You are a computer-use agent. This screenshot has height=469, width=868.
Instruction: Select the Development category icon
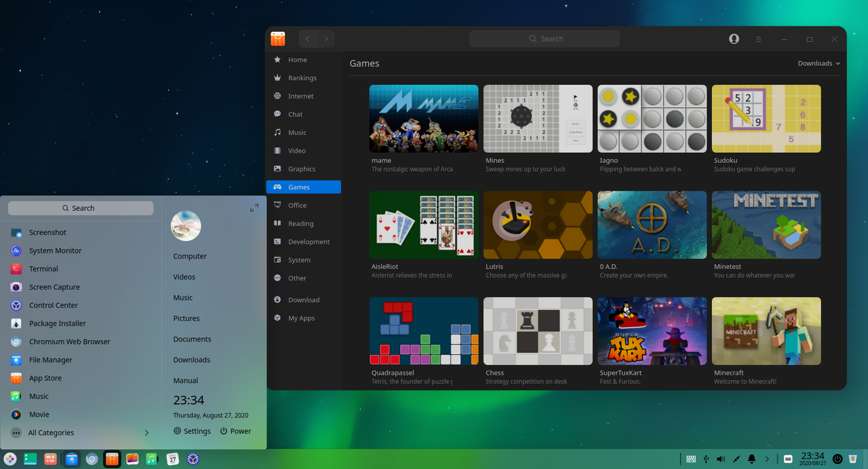point(277,242)
